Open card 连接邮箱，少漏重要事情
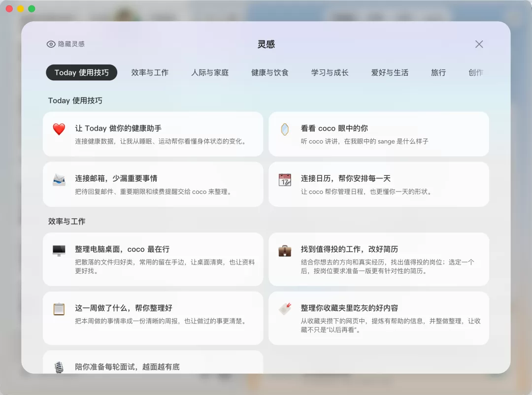 tap(153, 184)
